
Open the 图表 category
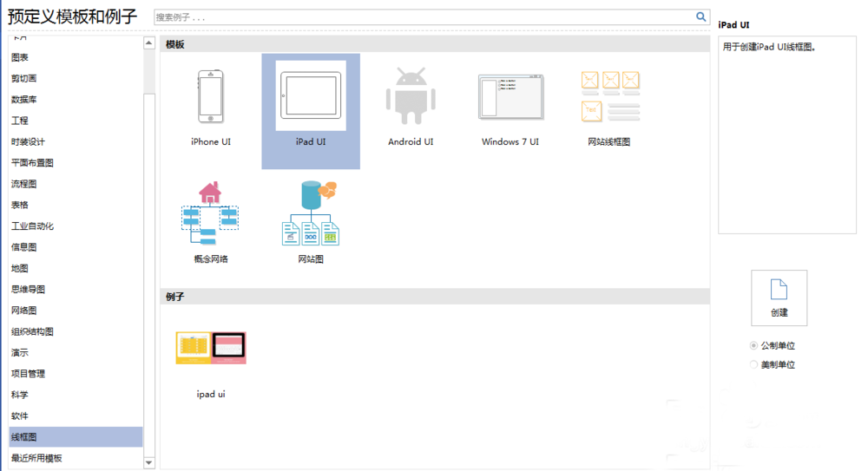[76, 57]
